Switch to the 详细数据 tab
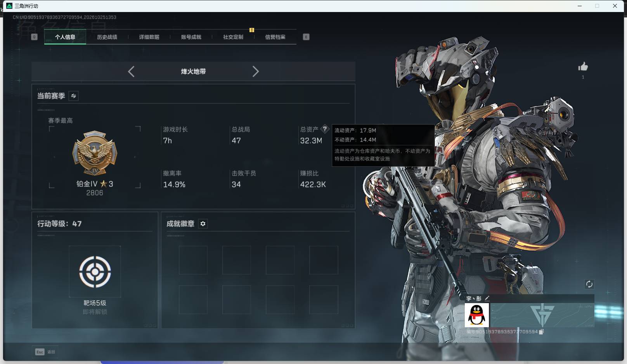Screen dimensions: 627x364 click(149, 37)
